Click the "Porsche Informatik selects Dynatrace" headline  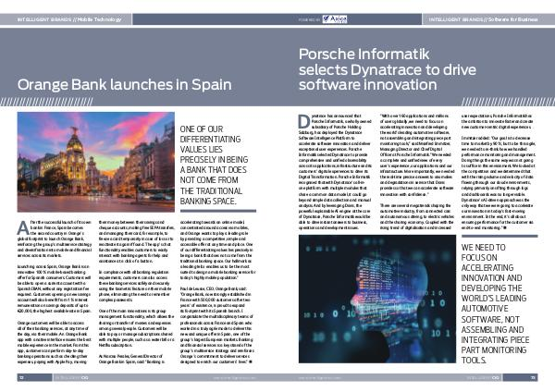[x=388, y=69]
